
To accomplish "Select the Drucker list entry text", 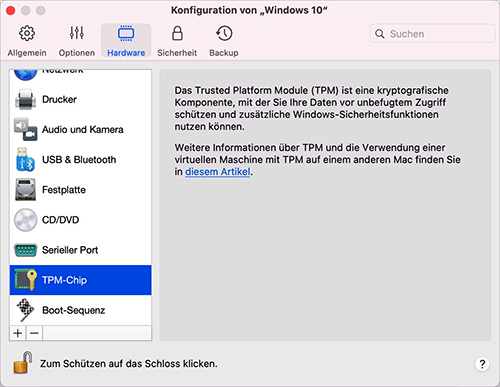I will click(x=59, y=99).
